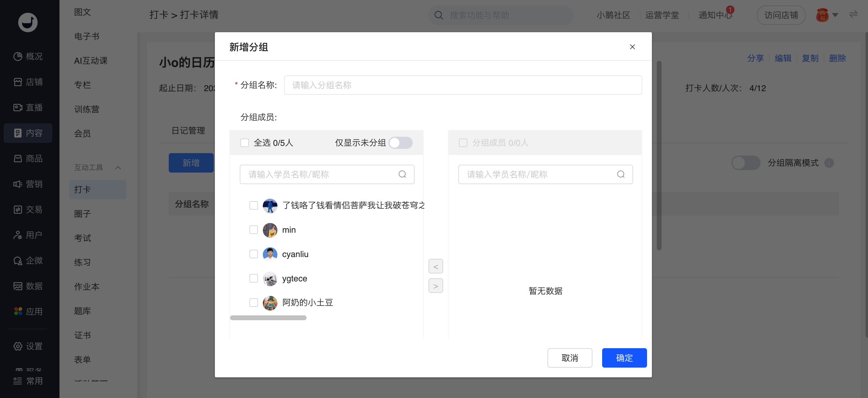
Task: Enable the 仅显示未分组 toggle
Action: point(400,143)
